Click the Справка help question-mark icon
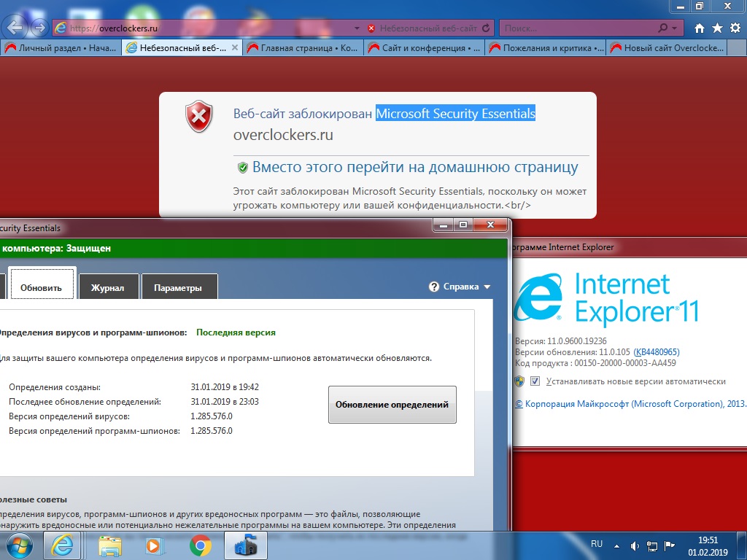 [x=433, y=287]
